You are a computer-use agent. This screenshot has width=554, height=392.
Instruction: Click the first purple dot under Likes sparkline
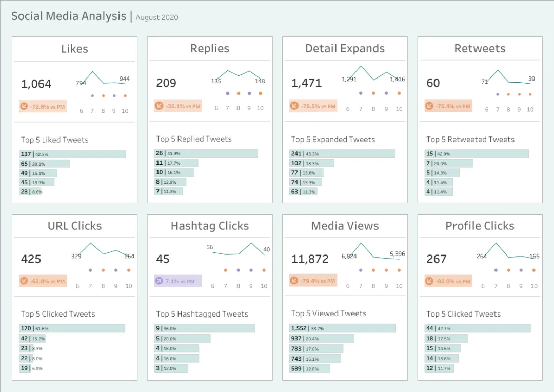92,96
